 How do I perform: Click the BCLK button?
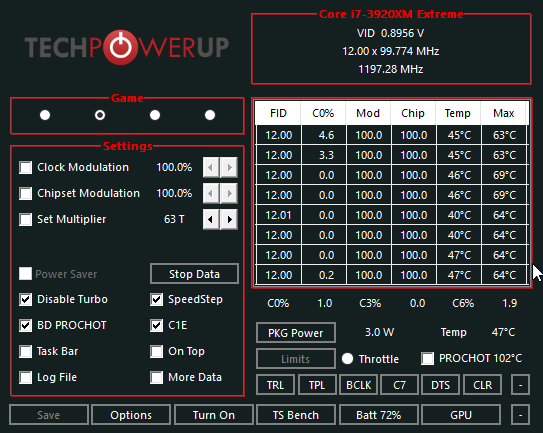click(x=358, y=385)
